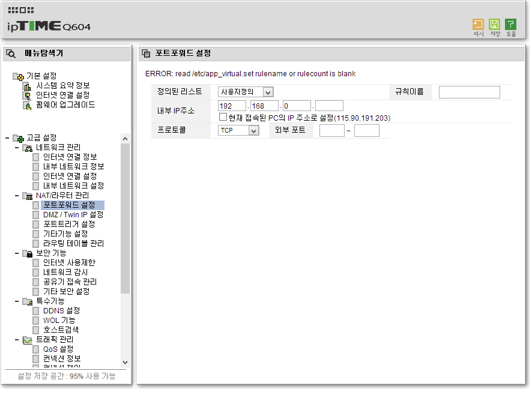Click the 포트포워드 설정 header icon
The height and width of the screenshot is (395, 532).
point(147,53)
